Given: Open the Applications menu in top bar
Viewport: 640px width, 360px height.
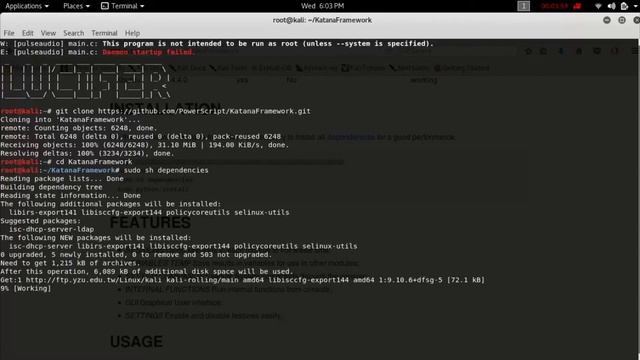Looking at the screenshot, I should [x=27, y=6].
